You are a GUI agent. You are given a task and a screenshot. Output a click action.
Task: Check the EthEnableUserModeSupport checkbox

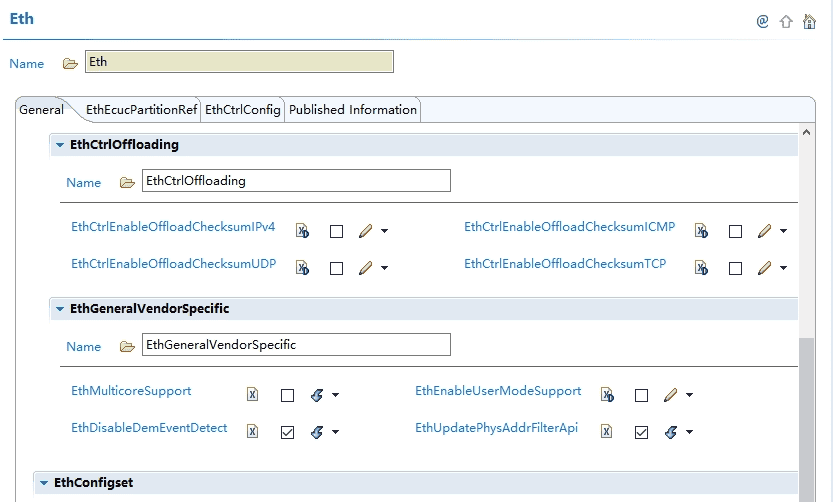(641, 395)
